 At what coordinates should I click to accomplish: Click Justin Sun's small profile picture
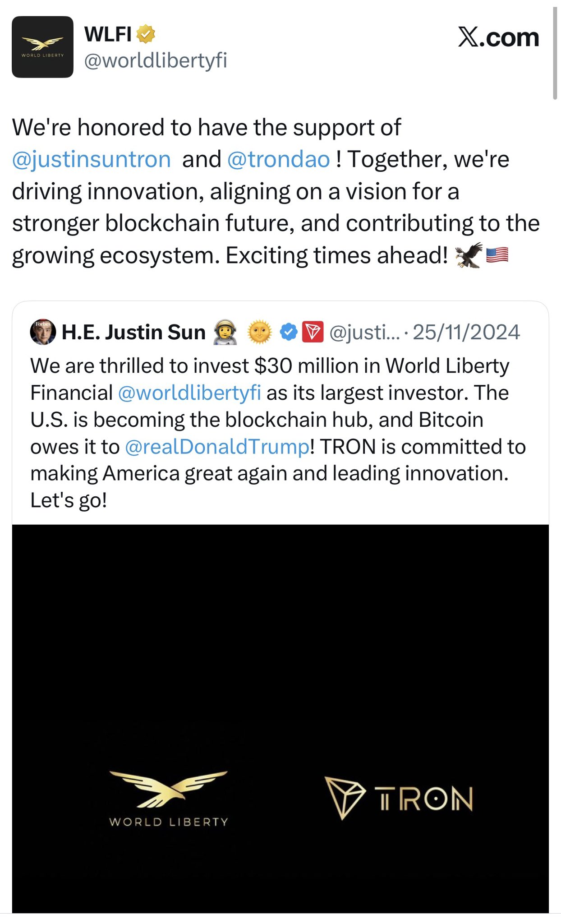tap(43, 332)
